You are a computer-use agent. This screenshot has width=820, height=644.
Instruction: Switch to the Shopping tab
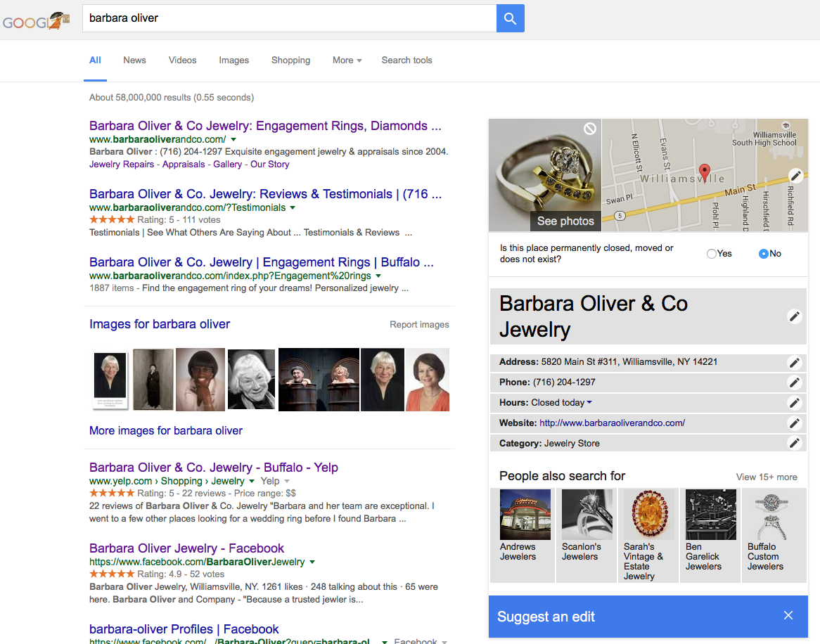pyautogui.click(x=290, y=60)
